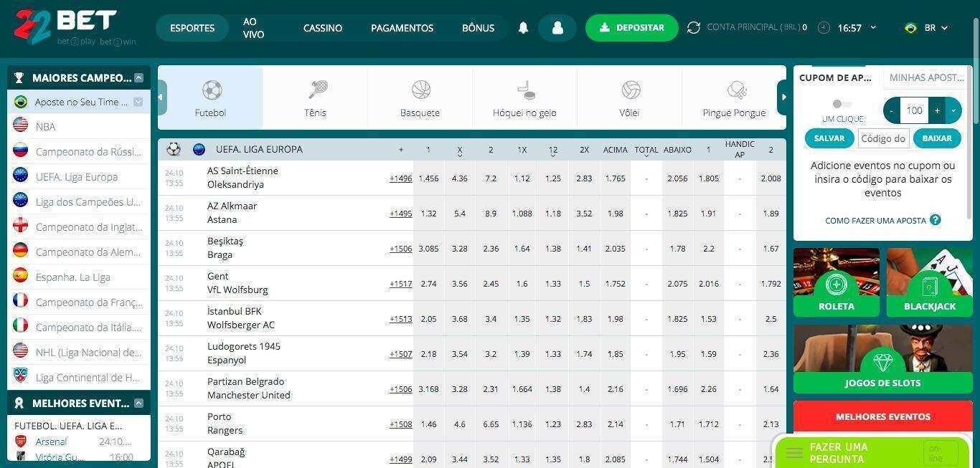Image resolution: width=980 pixels, height=468 pixels.
Task: Expand the X column chevron
Action: 460,156
